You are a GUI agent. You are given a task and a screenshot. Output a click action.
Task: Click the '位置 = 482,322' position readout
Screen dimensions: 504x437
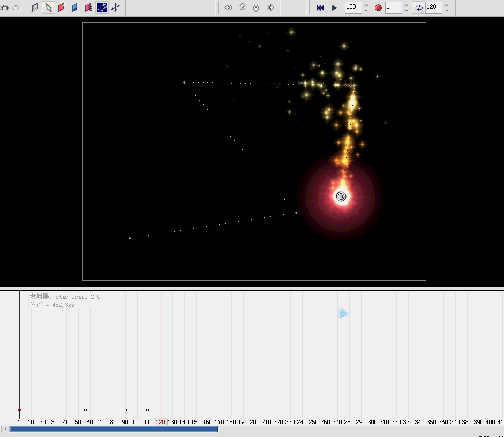[52, 305]
